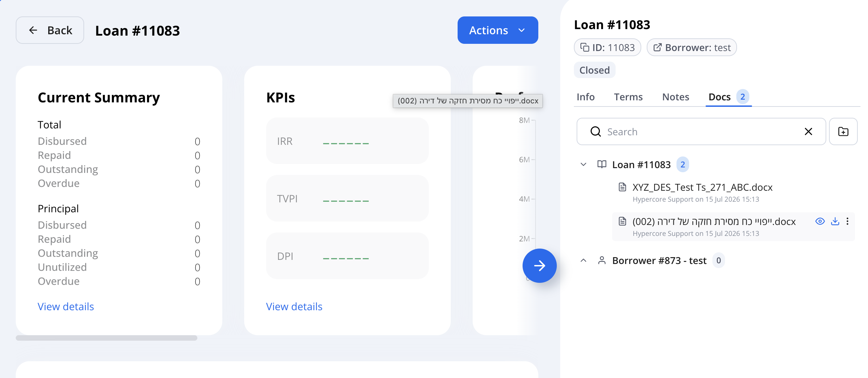Viewport: 868px width, 378px height.
Task: Expand the Borrower #873 - test folder
Action: click(583, 260)
